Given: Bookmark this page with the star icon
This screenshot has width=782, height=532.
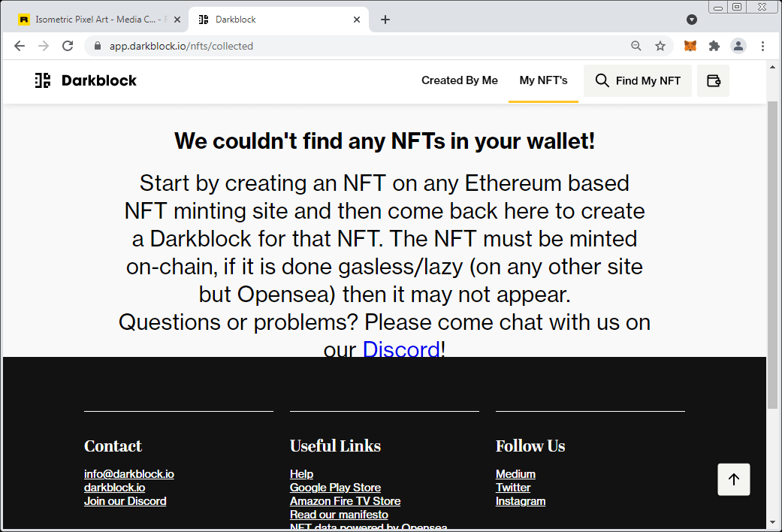Looking at the screenshot, I should 660,46.
